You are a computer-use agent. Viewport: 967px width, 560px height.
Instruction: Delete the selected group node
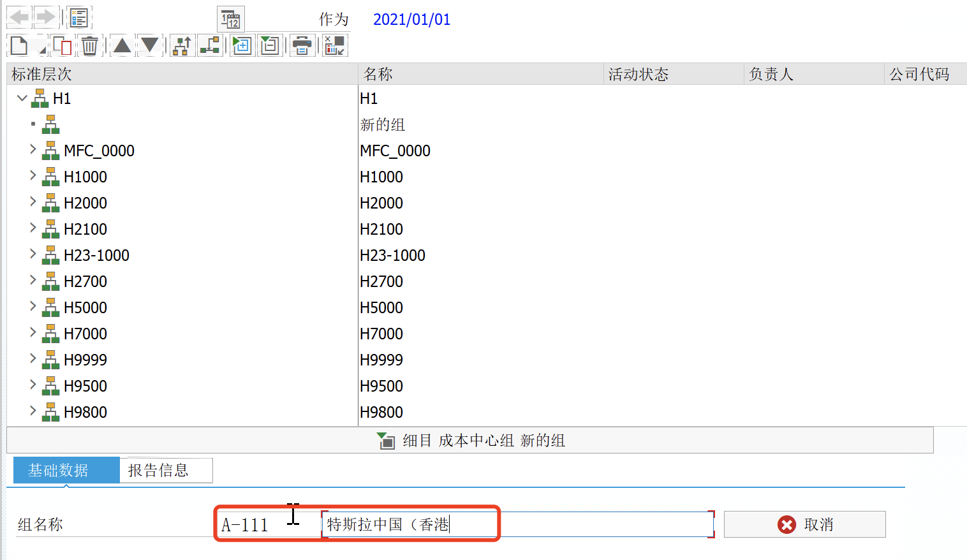point(89,45)
